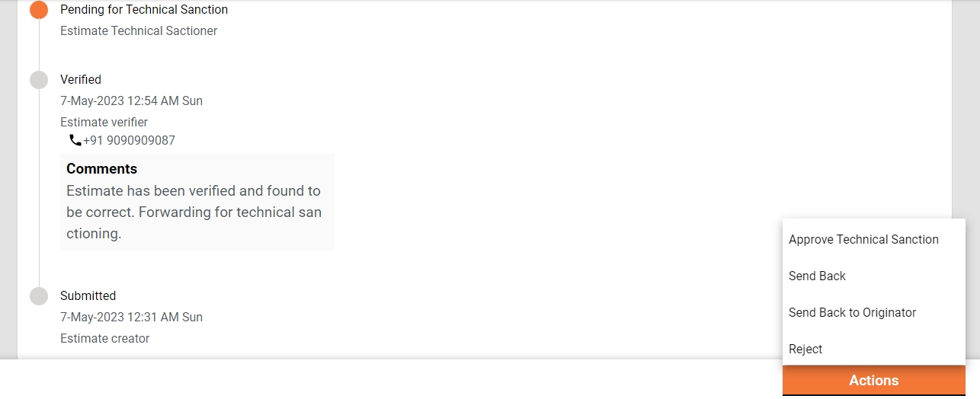Click the Pending for Technical Sanction heading
The image size is (980, 399).
click(144, 10)
